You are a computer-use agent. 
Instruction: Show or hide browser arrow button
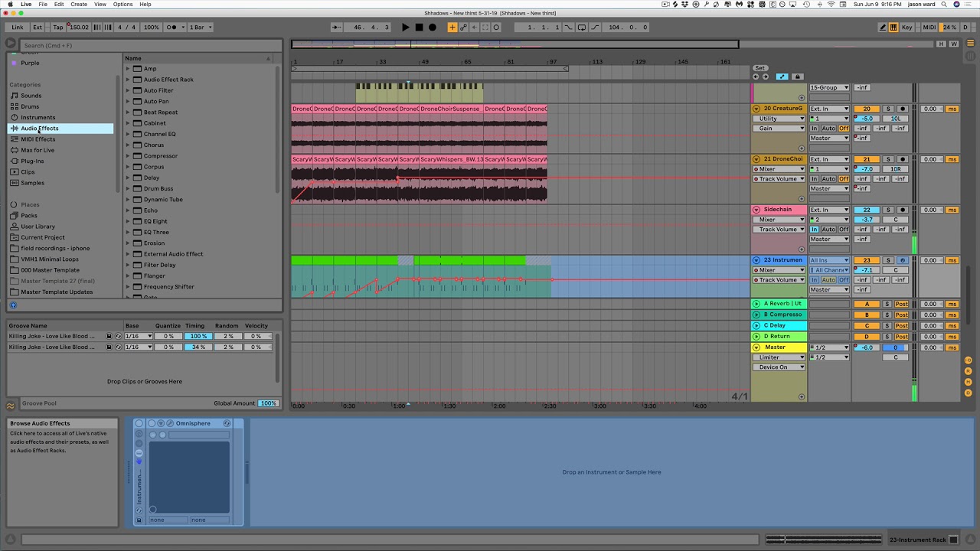(11, 44)
